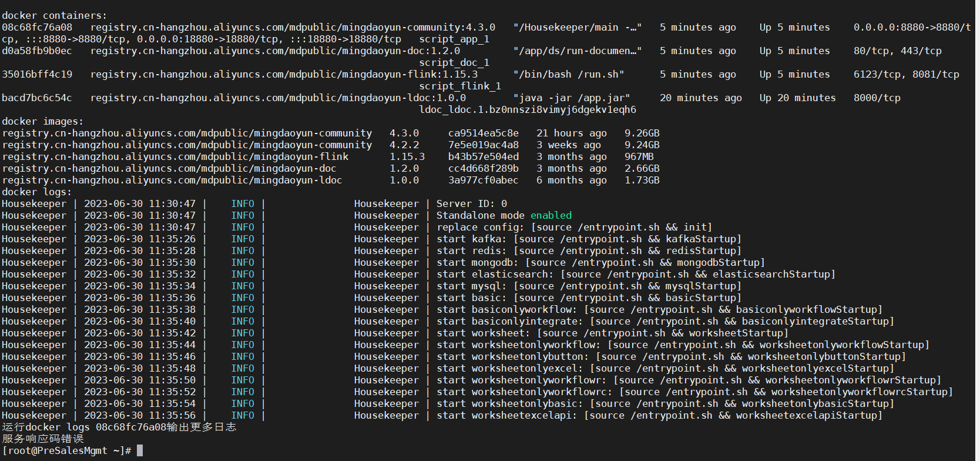Click the "docker containers:" heading line
The height and width of the screenshot is (461, 980).
54,15
